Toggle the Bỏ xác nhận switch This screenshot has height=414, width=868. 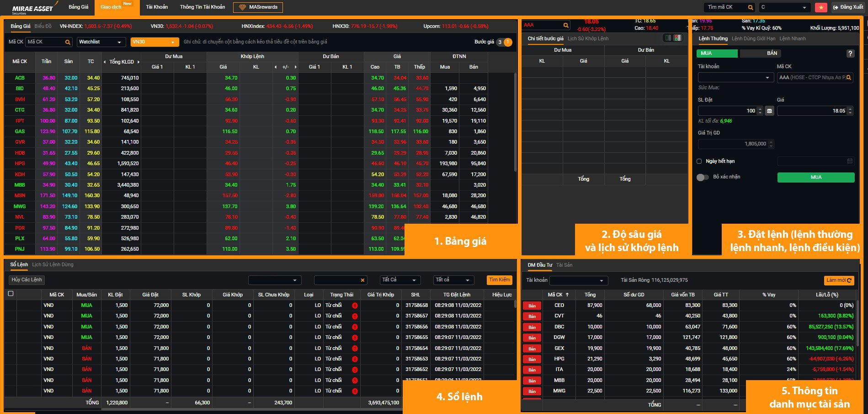pyautogui.click(x=703, y=177)
